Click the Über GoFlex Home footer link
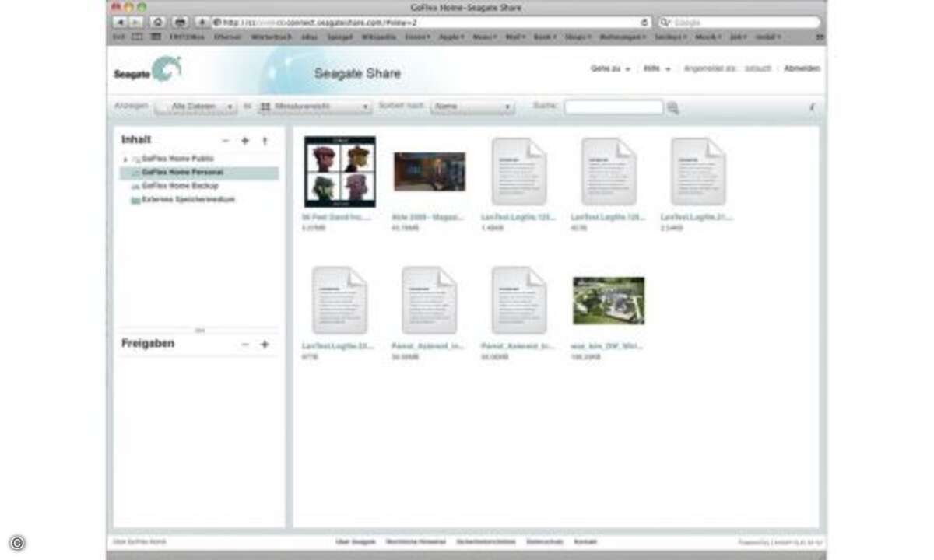The width and height of the screenshot is (934, 560). [x=139, y=541]
